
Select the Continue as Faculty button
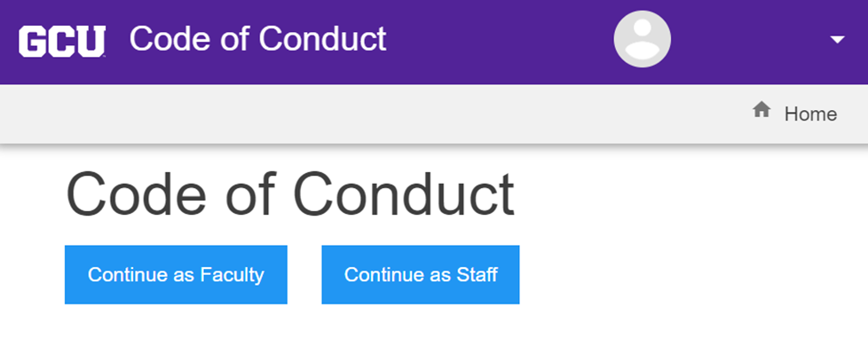coord(176,274)
